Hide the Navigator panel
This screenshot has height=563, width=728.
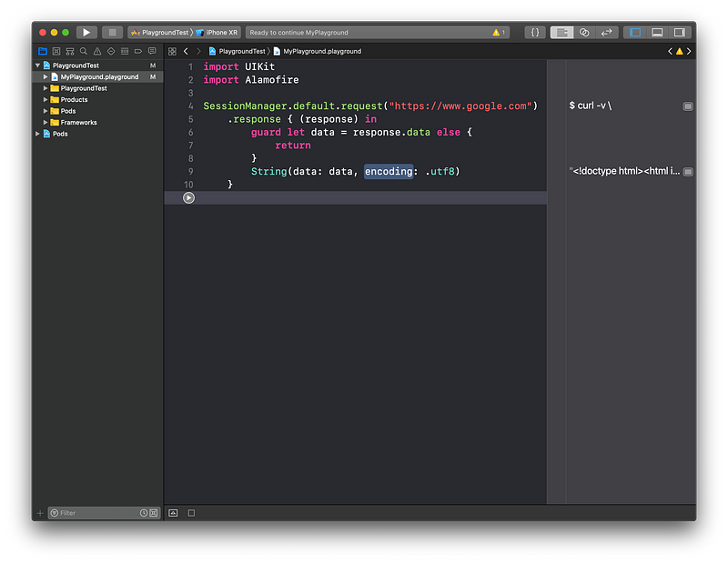click(x=634, y=33)
